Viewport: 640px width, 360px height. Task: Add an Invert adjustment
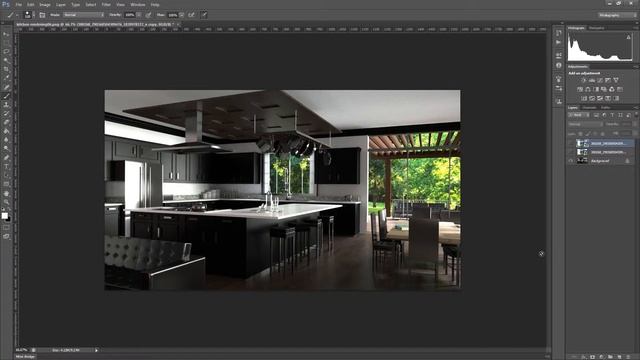click(584, 98)
